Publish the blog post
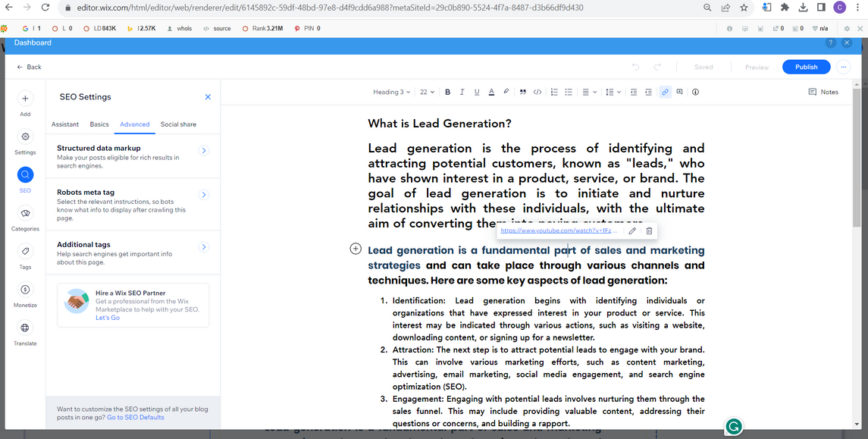This screenshot has height=439, width=868. (x=806, y=67)
